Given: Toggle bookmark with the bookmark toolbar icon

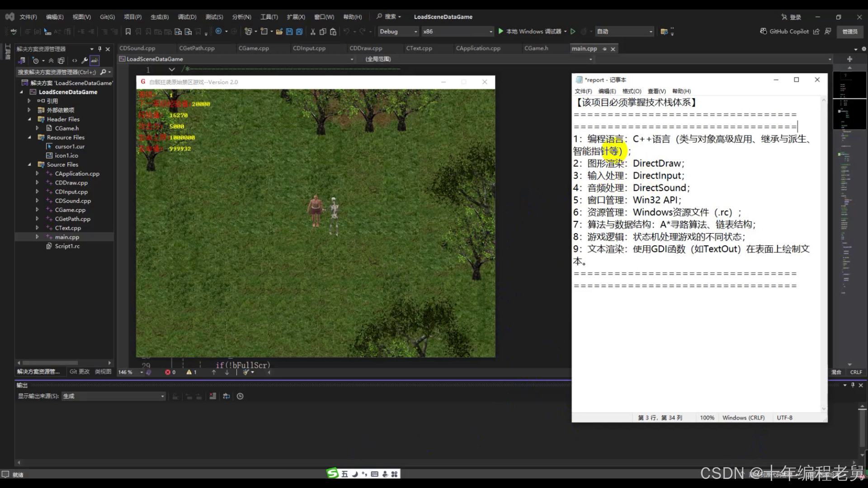Looking at the screenshot, I should pos(128,32).
